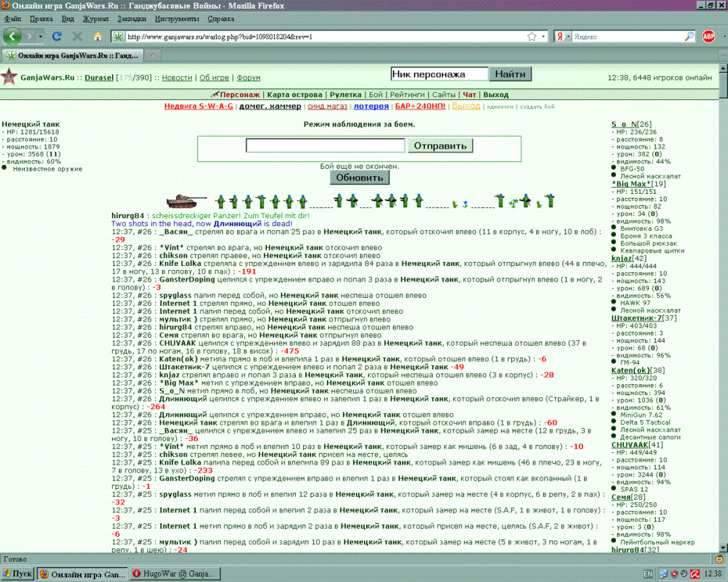Click the Firefox back arrow button
This screenshot has width=728, height=582.
tap(12, 36)
